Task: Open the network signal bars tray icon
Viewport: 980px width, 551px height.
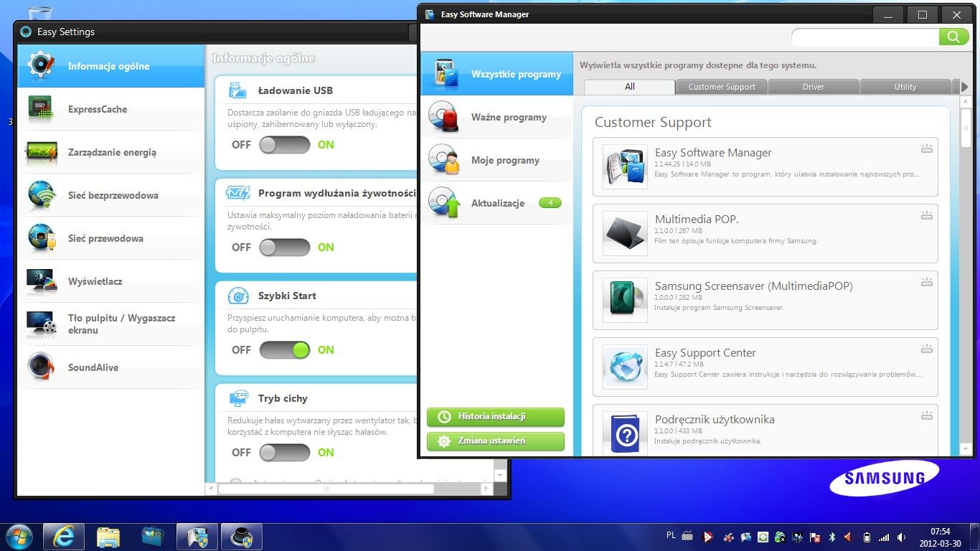Action: pyautogui.click(x=884, y=537)
